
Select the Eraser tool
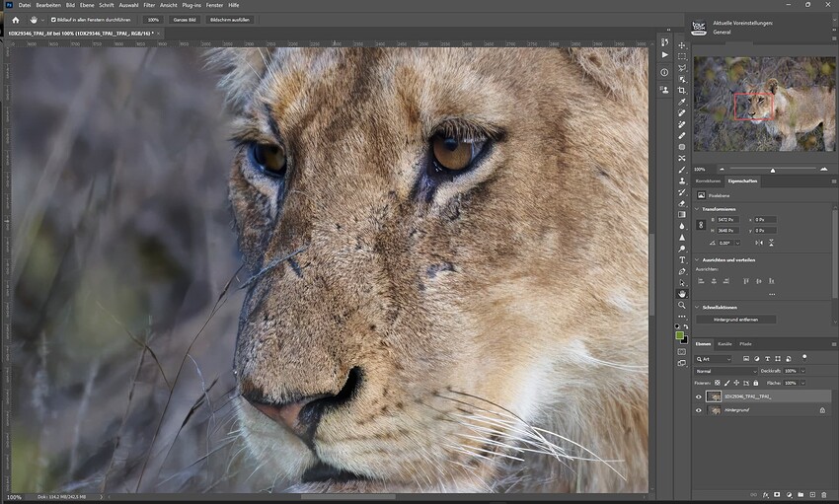tap(682, 203)
